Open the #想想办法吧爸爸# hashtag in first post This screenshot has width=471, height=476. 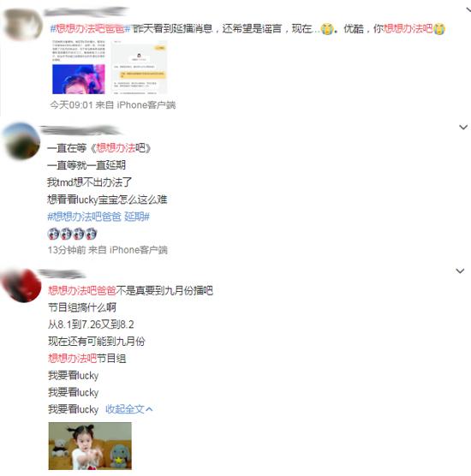point(90,28)
